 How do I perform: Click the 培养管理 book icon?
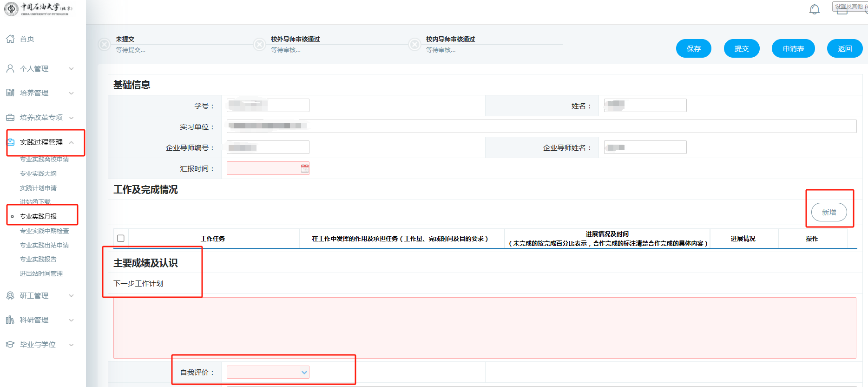pos(10,93)
